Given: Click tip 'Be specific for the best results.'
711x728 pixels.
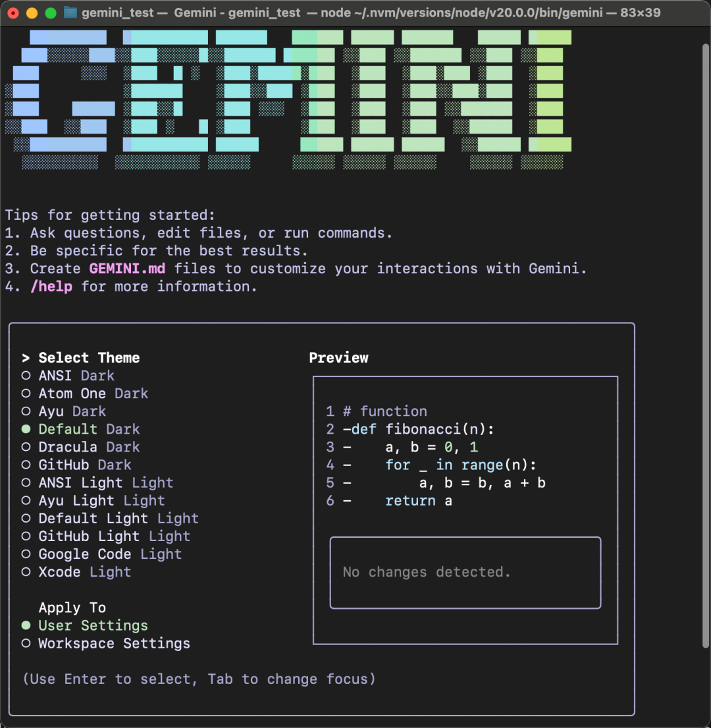Looking at the screenshot, I should click(169, 251).
